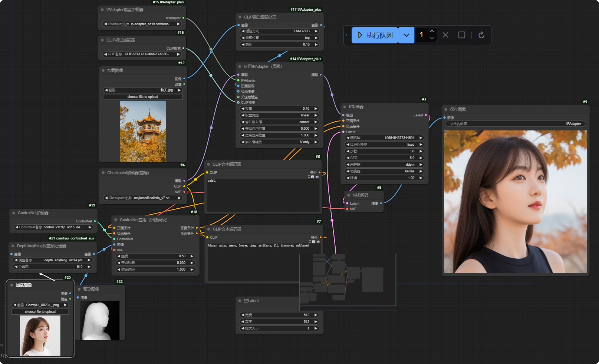599x364 pixels.
Task: Open the 调度器 karras selector
Action: pyautogui.click(x=384, y=171)
